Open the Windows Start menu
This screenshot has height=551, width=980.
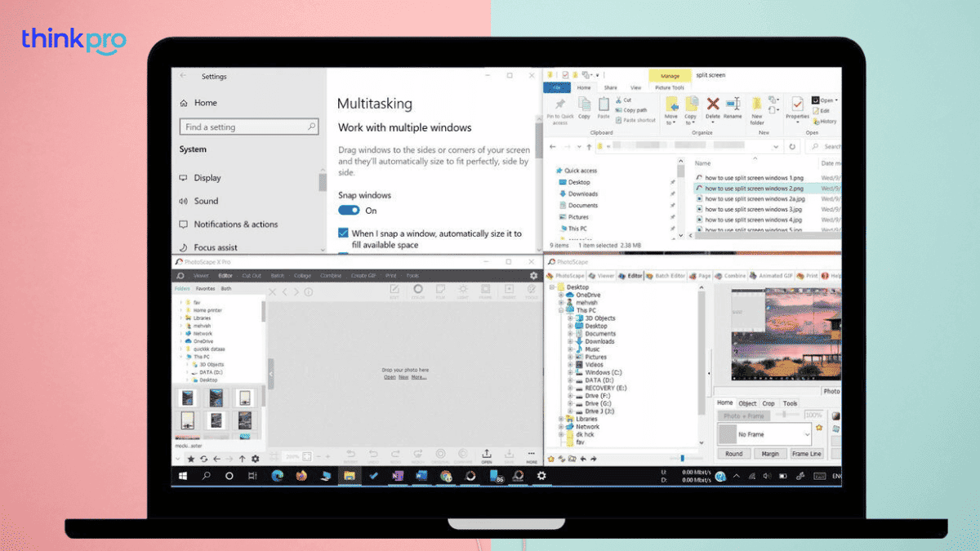pos(183,476)
